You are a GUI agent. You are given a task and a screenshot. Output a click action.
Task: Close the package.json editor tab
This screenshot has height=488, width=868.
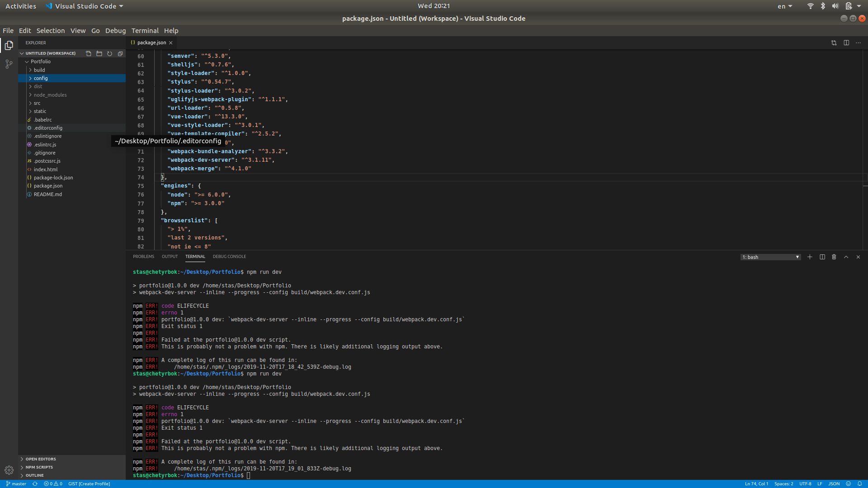tap(171, 43)
